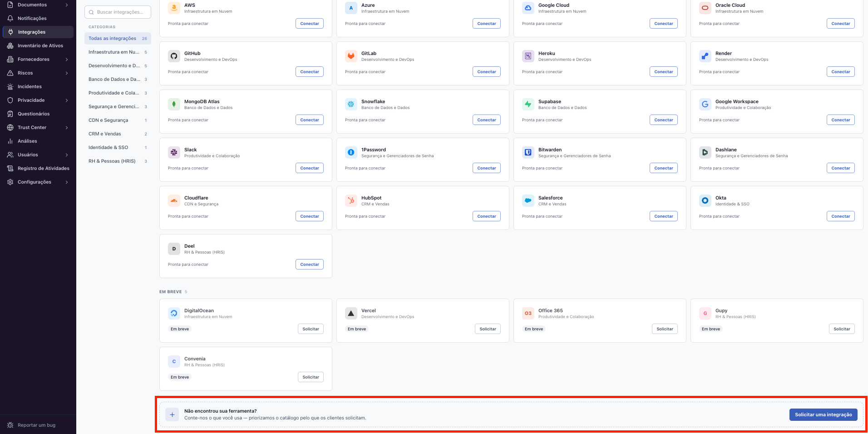
Task: Click the GitHub logo icon
Action: [x=174, y=56]
